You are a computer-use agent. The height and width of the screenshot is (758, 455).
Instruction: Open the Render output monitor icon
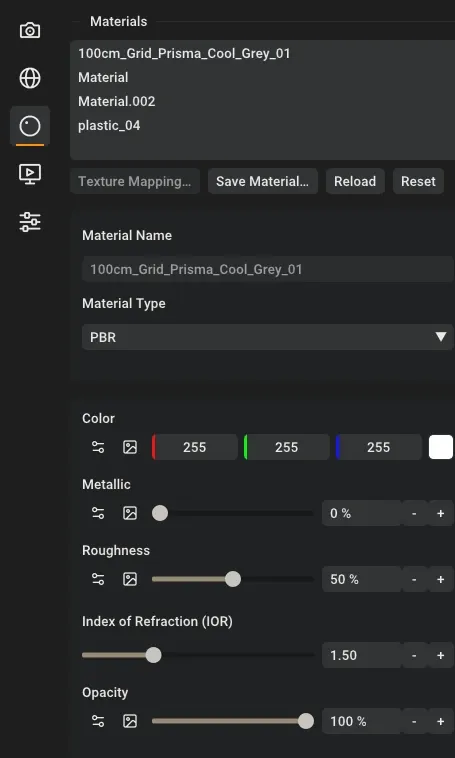tap(30, 174)
